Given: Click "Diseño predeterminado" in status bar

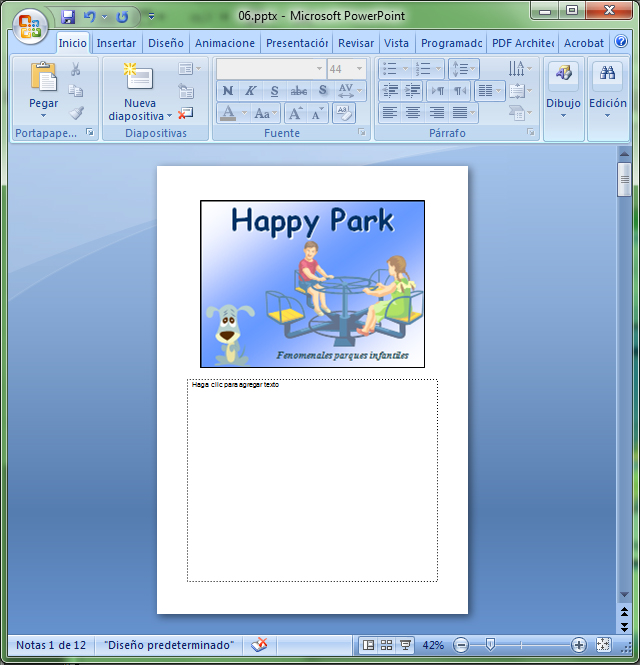Looking at the screenshot, I should click(169, 645).
